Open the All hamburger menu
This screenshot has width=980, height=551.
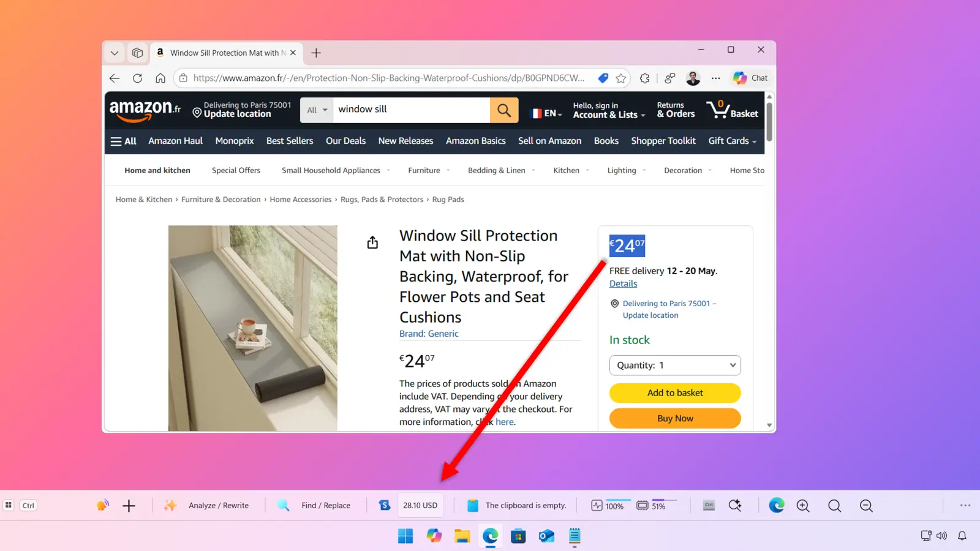(x=123, y=141)
